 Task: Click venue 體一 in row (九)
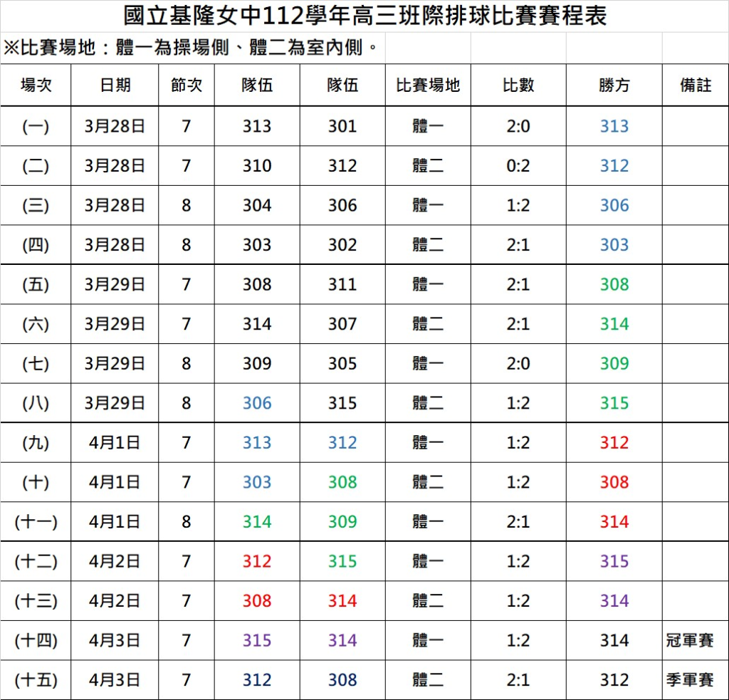(x=428, y=442)
